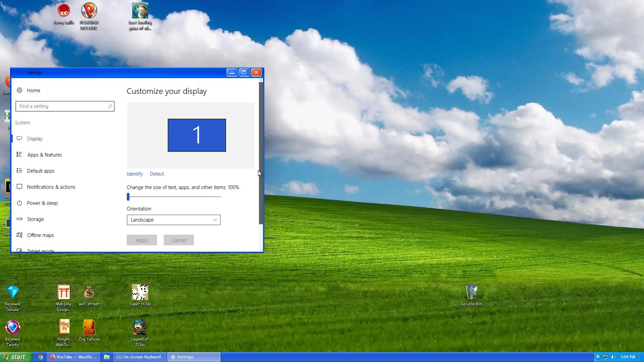644x362 pixels.
Task: Open the Start menu
Action: 16,357
